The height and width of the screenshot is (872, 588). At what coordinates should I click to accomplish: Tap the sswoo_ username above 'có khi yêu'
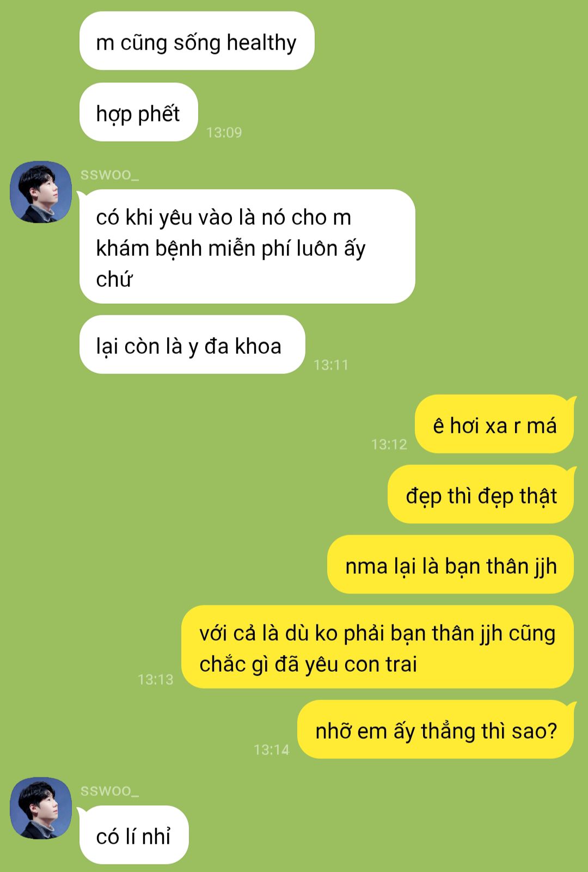109,174
